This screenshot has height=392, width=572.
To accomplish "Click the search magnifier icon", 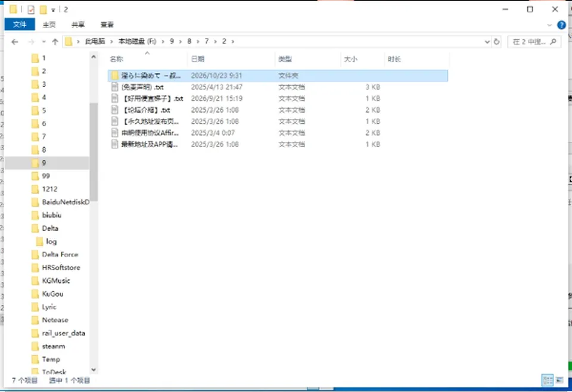I will 554,42.
